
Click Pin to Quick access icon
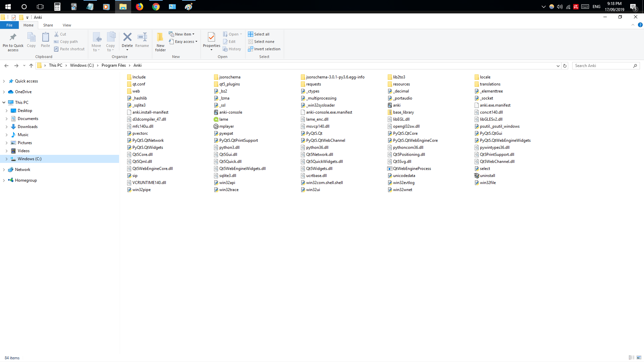[x=13, y=37]
